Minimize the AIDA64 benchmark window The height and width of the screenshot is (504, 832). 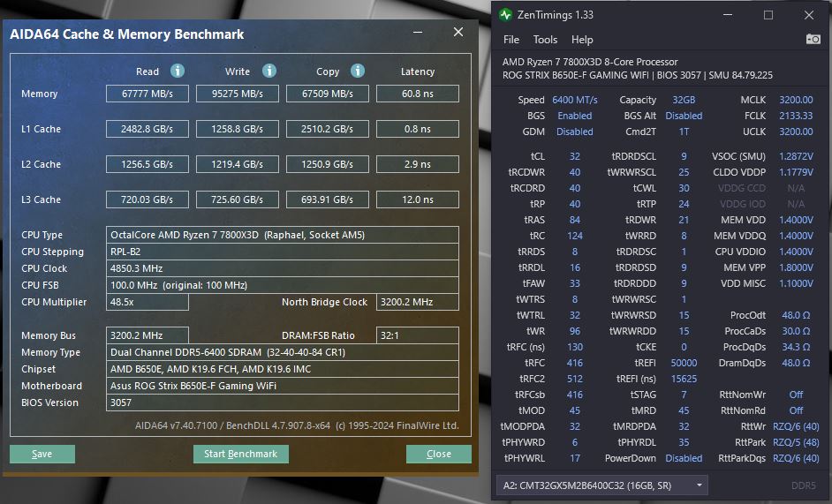point(418,32)
